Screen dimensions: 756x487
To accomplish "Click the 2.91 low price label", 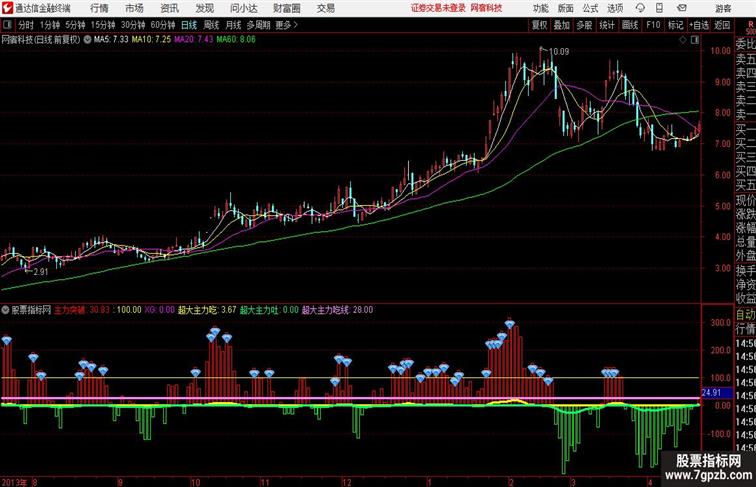I will 41,272.
